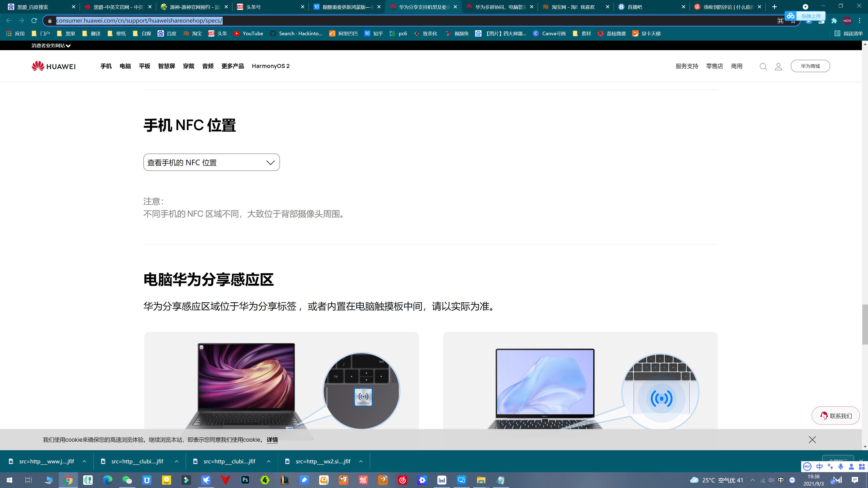868x488 pixels.
Task: Select HarmonyOS 2 in the navigation menu
Action: point(271,66)
